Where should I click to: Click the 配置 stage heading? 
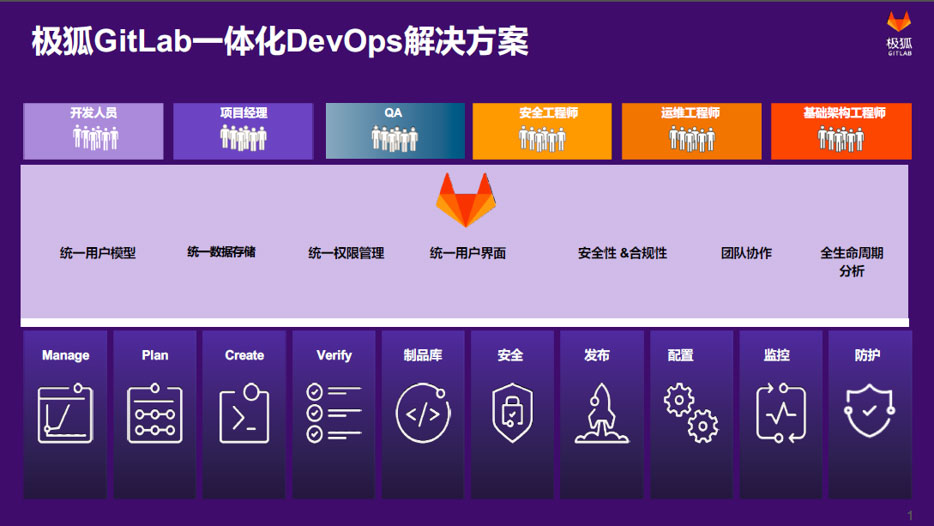pyautogui.click(x=680, y=356)
